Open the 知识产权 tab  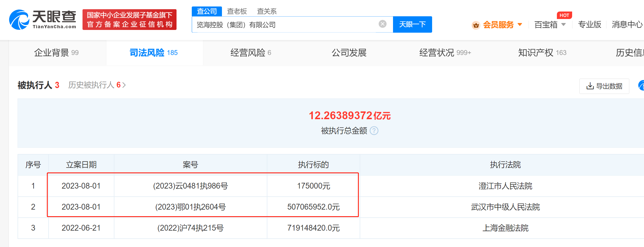click(x=542, y=53)
